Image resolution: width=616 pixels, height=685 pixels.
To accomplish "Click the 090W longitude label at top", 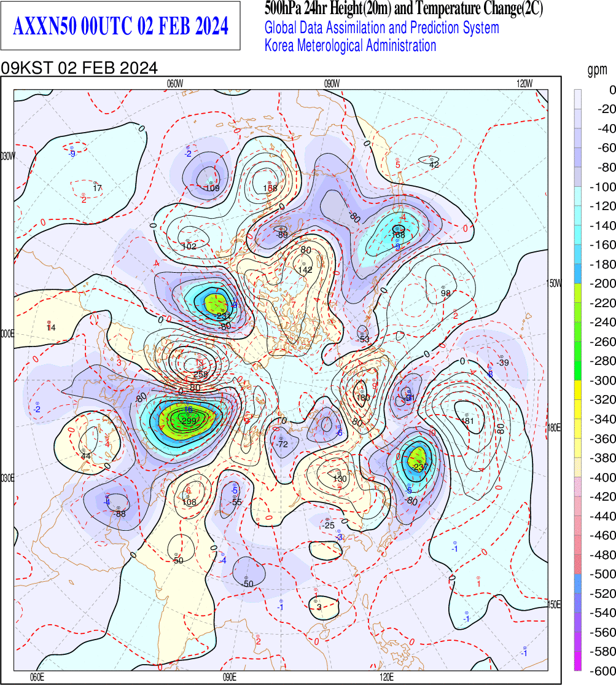I will pos(332,84).
